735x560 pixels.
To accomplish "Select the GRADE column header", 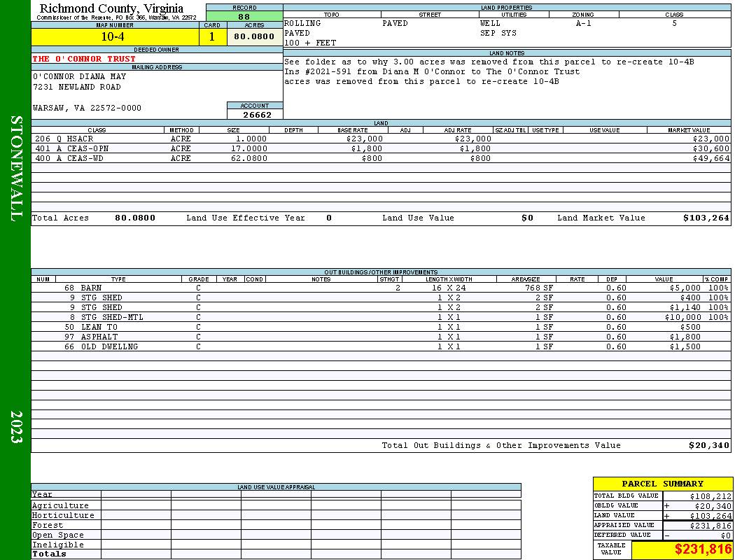I will [199, 279].
